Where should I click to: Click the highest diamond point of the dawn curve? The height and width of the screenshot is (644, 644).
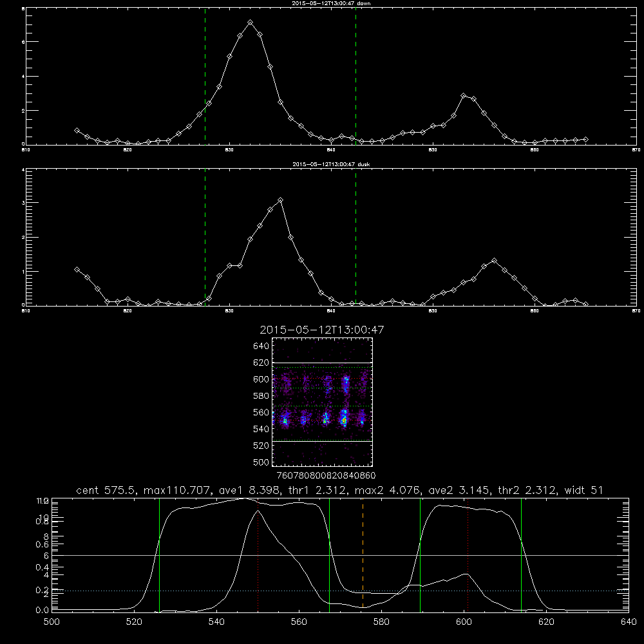click(250, 22)
